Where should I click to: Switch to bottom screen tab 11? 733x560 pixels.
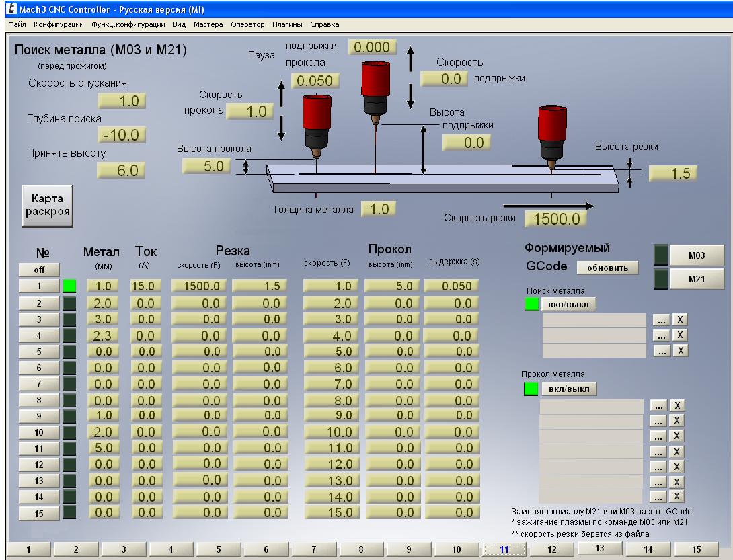pos(504,549)
